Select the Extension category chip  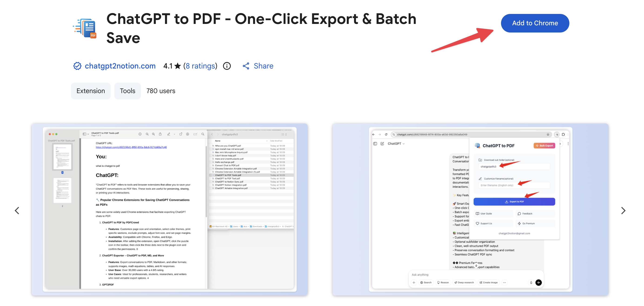coord(90,91)
